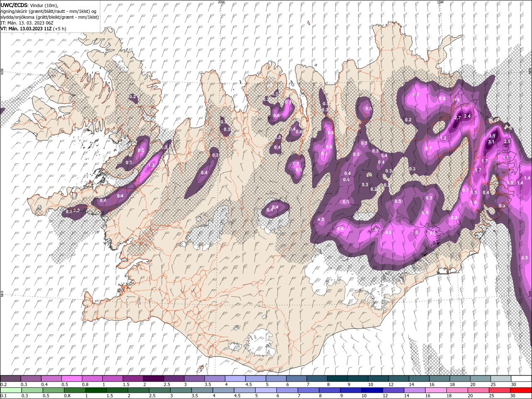Click the medium green 0.5 rain legend swatch

[53, 390]
